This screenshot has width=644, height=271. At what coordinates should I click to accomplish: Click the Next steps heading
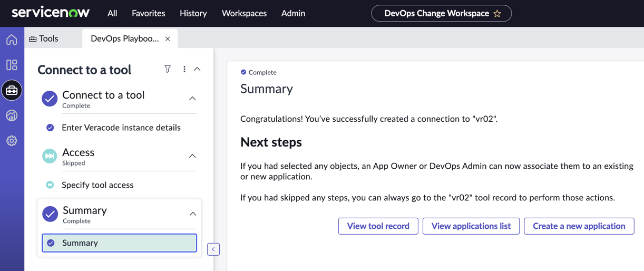click(x=271, y=142)
